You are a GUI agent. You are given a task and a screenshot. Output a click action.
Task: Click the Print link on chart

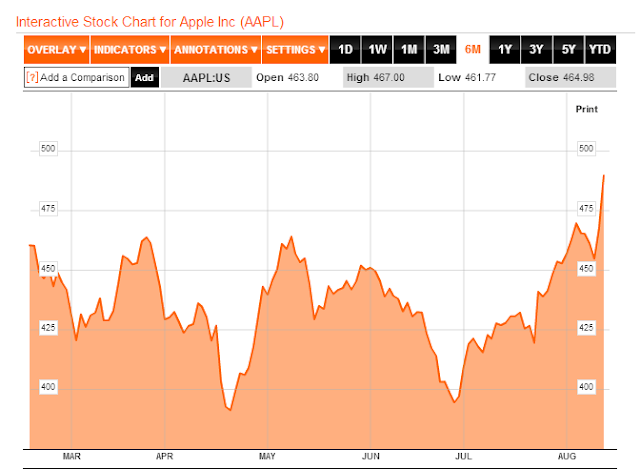pos(587,109)
